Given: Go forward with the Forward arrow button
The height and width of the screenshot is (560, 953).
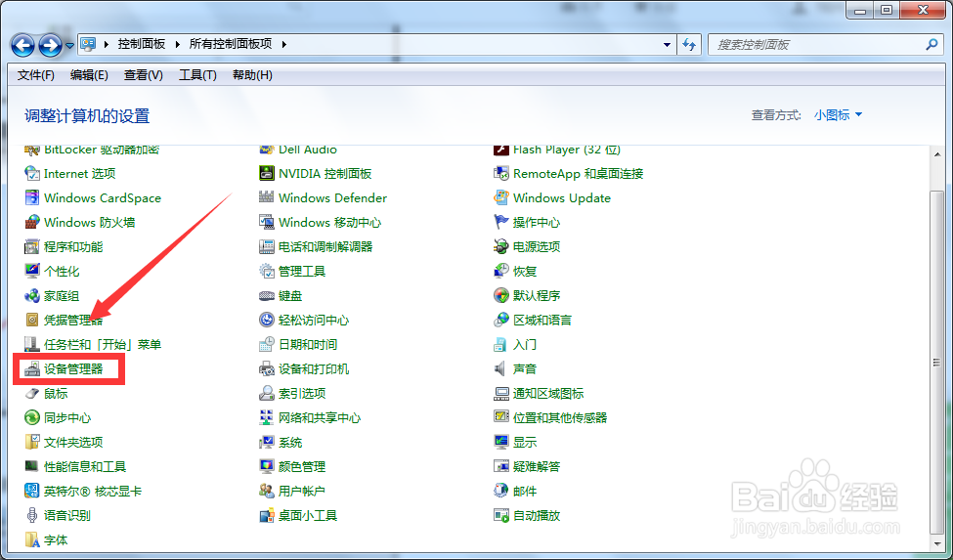Looking at the screenshot, I should coord(50,44).
